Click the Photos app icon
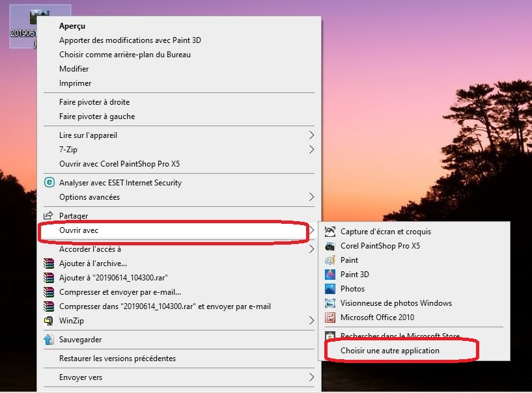Viewport: 532px width, 393px height. pyautogui.click(x=330, y=288)
